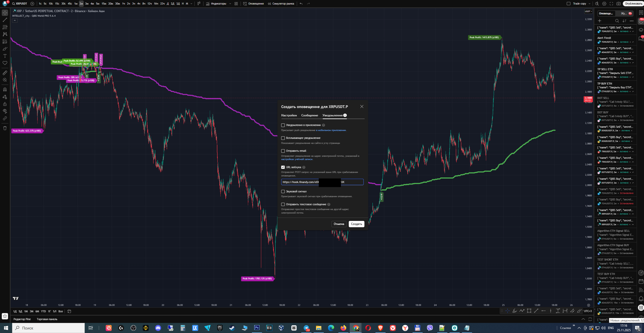Open Photoshop from the taskbar
The width and height of the screenshot is (644, 333).
[257, 328]
